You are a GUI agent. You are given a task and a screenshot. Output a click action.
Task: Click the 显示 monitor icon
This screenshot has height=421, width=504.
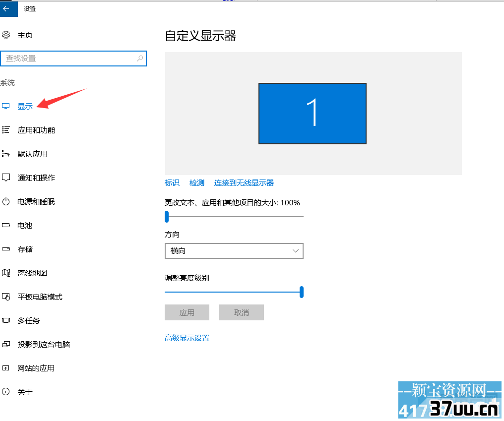(6, 106)
